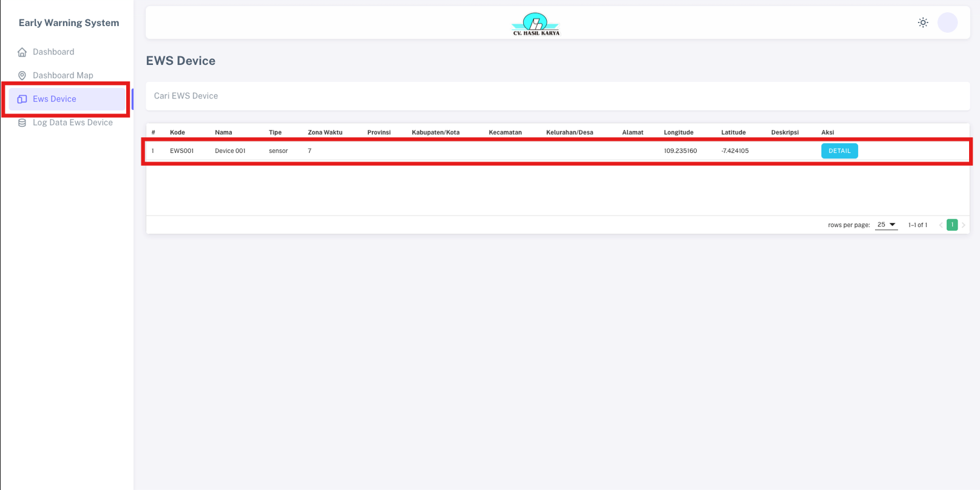The image size is (980, 490).
Task: Sort by the Kode column header
Action: tap(177, 132)
